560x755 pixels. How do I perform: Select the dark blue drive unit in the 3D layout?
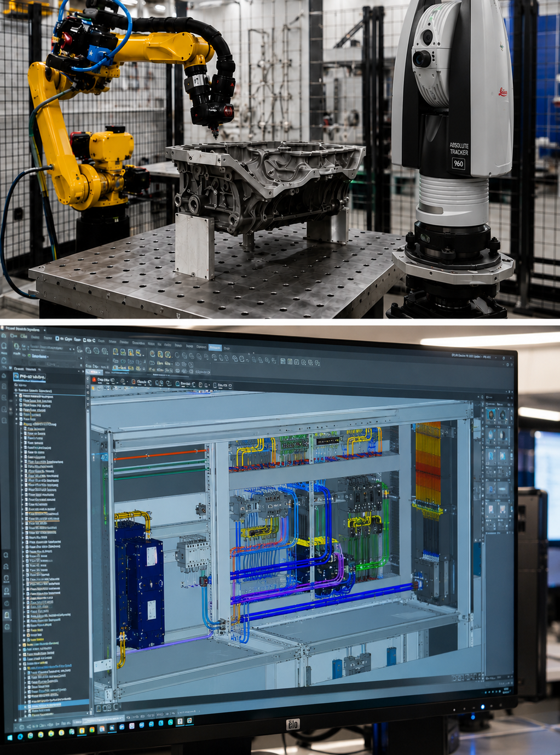tap(138, 585)
